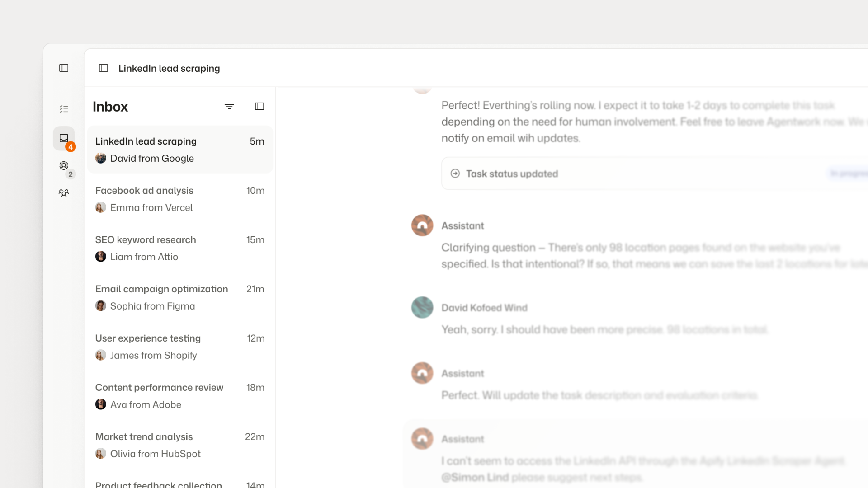Screen dimensions: 868x488
Task: Click James from Shopify avatar
Action: coord(101,355)
